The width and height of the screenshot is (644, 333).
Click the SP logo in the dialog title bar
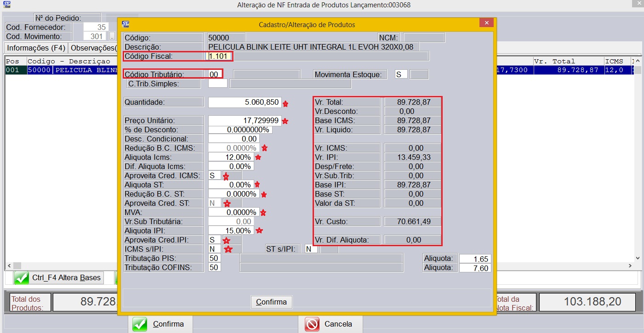coord(125,24)
